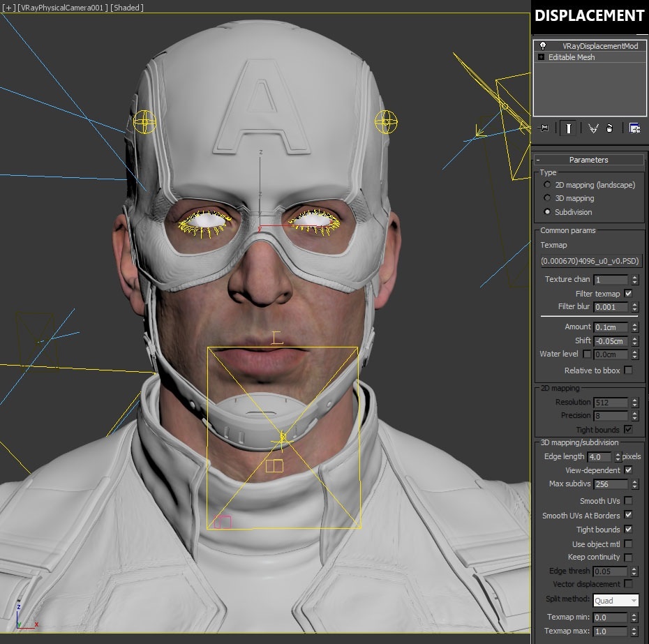This screenshot has height=644, width=649.
Task: Click Shift field showing -0.05cm
Action: pyautogui.click(x=611, y=341)
